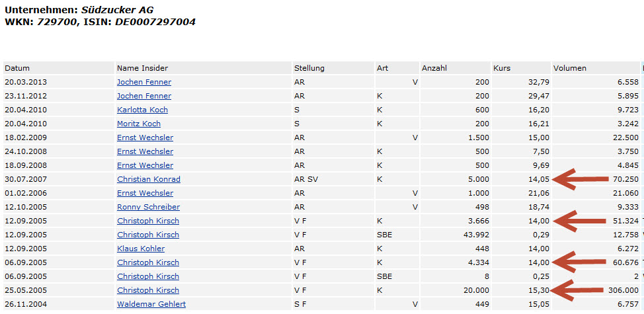Screen dimensions: 644x314
Task: Open Ernst Wechsler link dated 18.02.2009
Action: click(145, 137)
